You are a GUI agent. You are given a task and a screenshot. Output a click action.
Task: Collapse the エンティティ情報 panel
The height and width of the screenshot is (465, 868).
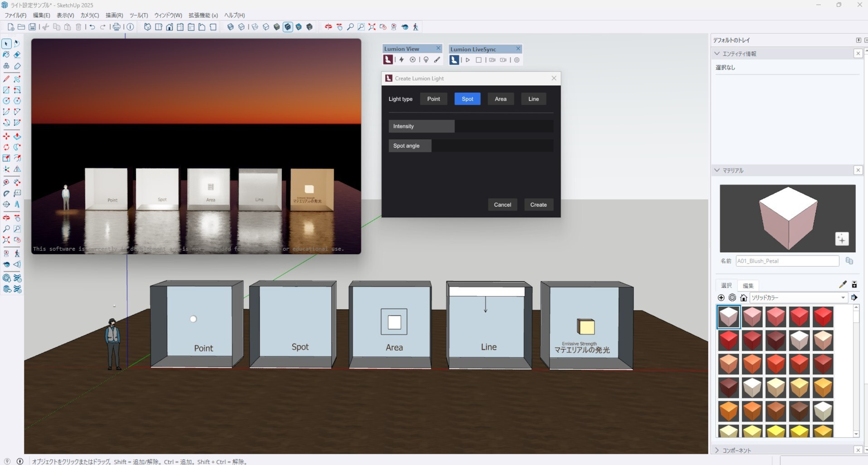point(717,54)
